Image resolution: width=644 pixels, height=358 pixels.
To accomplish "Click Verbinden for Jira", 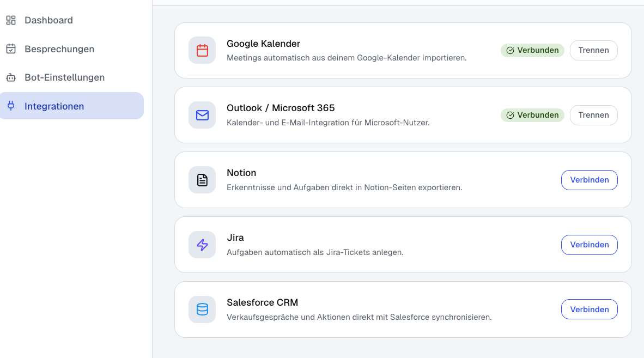I will point(589,245).
